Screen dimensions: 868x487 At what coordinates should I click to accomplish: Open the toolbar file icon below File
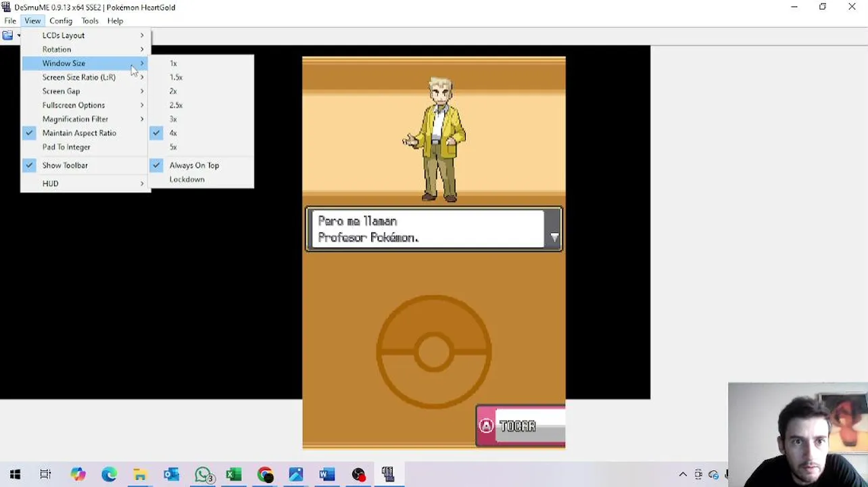[x=7, y=35]
